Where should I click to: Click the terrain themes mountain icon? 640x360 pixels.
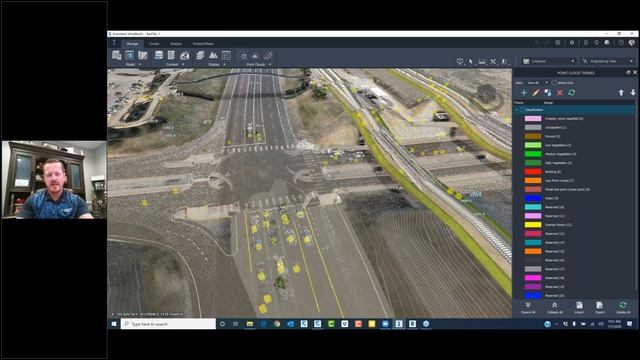coord(213,55)
